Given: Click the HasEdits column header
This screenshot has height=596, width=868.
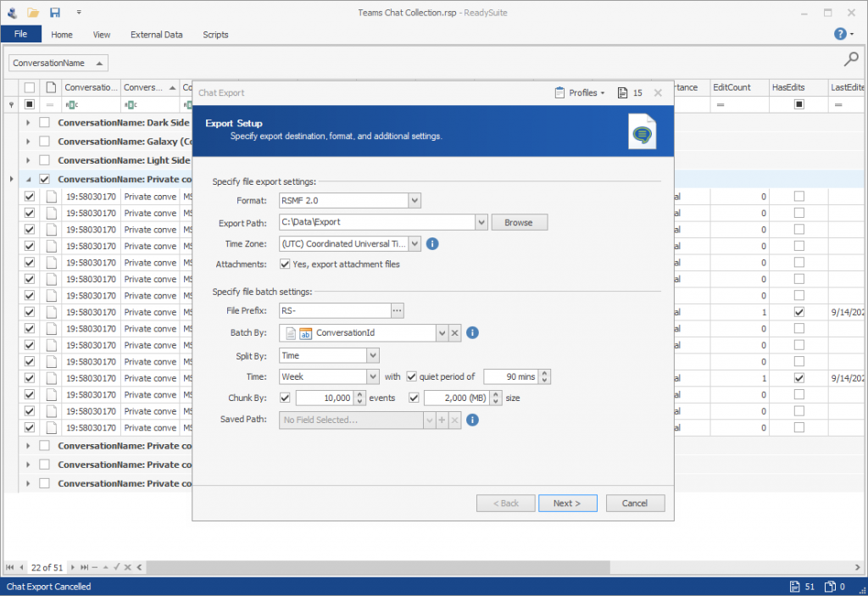Looking at the screenshot, I should (x=798, y=87).
